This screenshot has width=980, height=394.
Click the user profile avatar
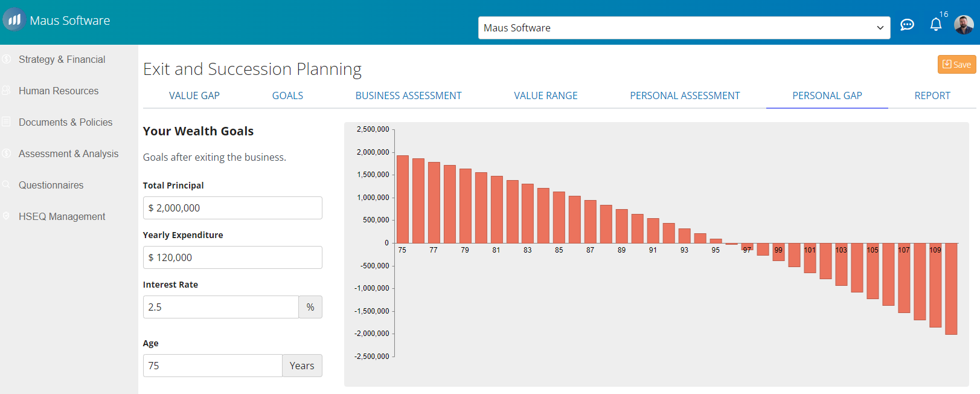tap(963, 25)
